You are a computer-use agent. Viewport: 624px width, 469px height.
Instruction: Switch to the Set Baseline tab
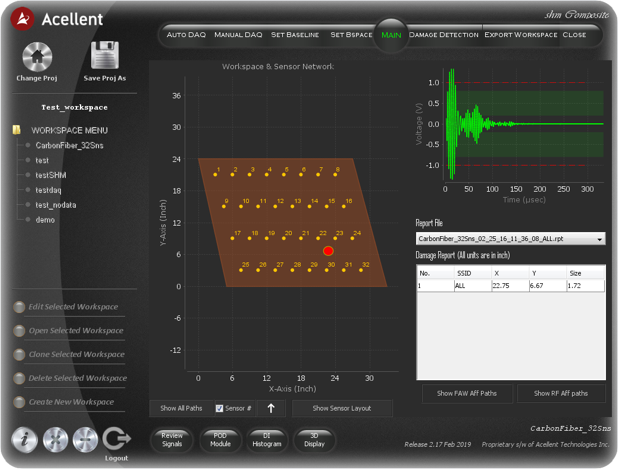[295, 35]
